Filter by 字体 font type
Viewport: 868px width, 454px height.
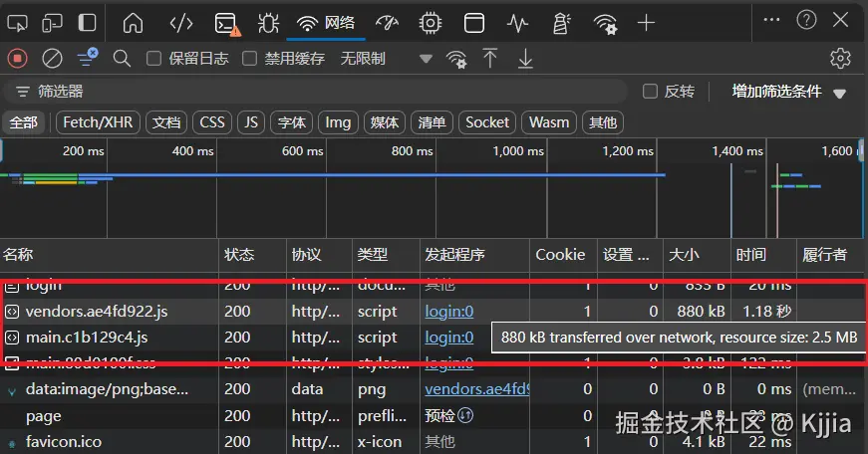click(x=292, y=122)
